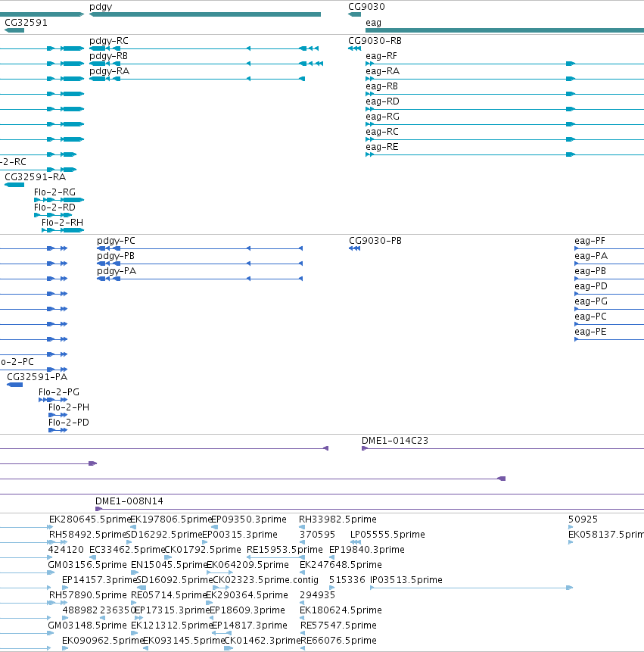Select BAC clone DME1-008N14

370,510
